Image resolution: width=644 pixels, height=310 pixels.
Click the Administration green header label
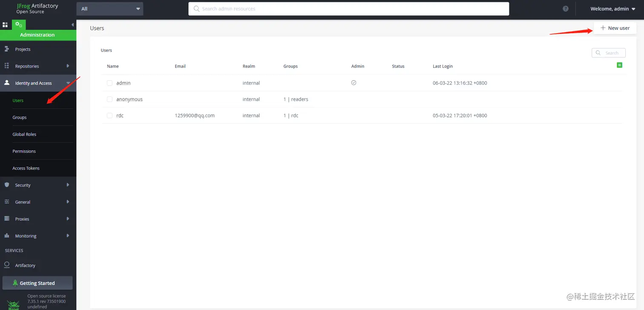tap(37, 35)
